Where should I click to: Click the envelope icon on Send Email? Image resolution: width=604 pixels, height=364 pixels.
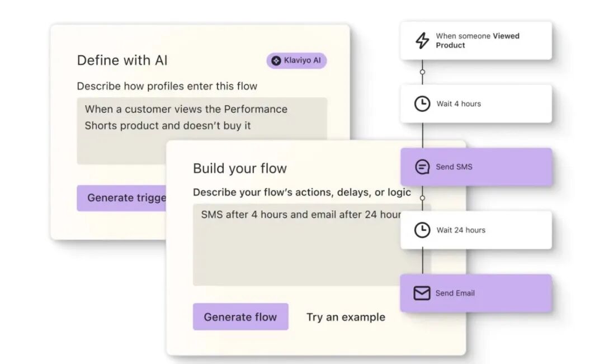422,293
